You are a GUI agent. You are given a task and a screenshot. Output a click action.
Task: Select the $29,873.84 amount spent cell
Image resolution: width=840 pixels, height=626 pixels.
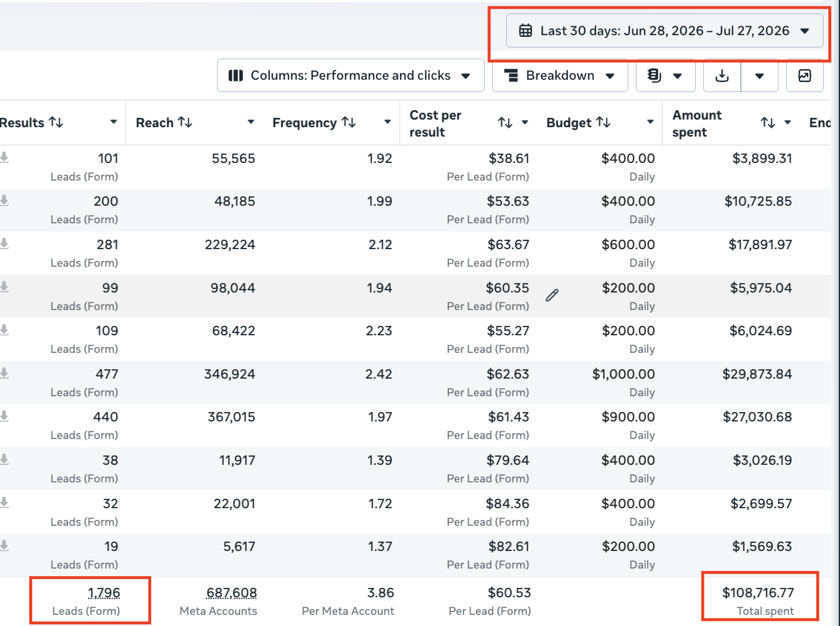pyautogui.click(x=757, y=374)
